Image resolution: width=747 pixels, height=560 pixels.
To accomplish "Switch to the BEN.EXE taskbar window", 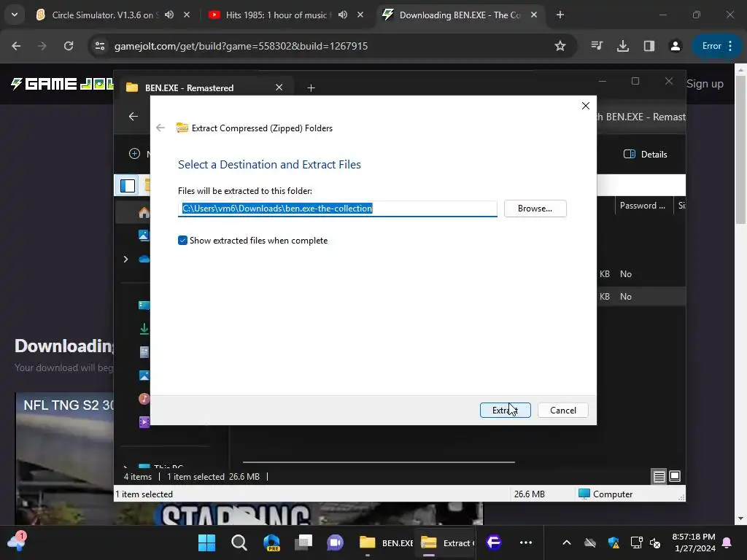I will 386,542.
